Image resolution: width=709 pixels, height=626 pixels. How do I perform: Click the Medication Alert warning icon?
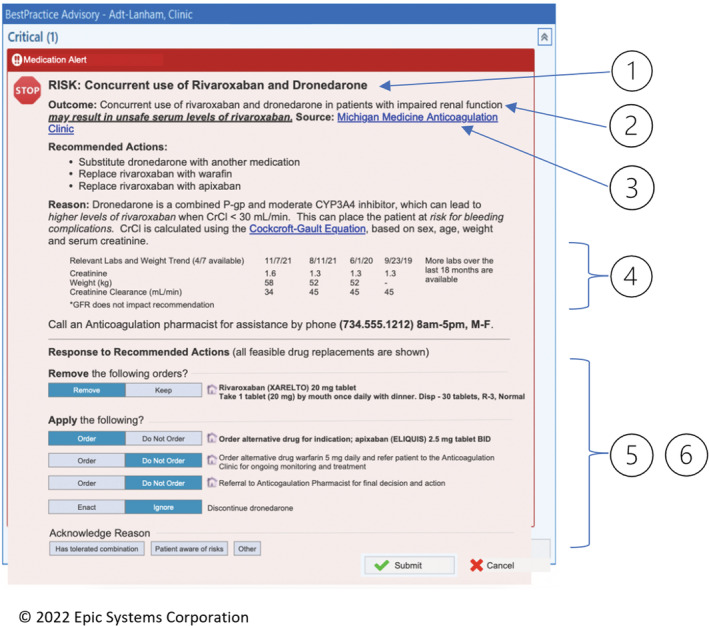(x=17, y=60)
